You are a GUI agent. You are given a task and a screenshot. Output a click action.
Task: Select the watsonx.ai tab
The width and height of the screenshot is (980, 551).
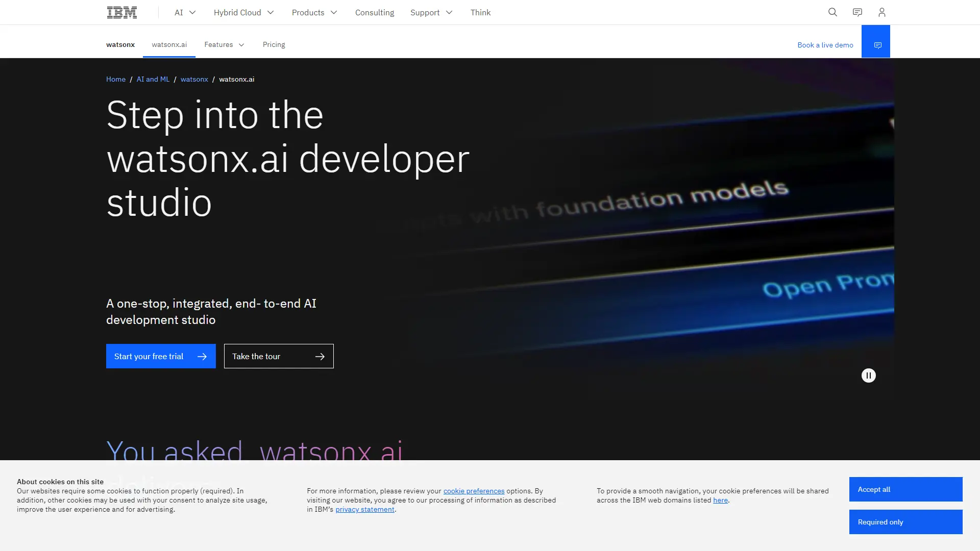point(169,44)
